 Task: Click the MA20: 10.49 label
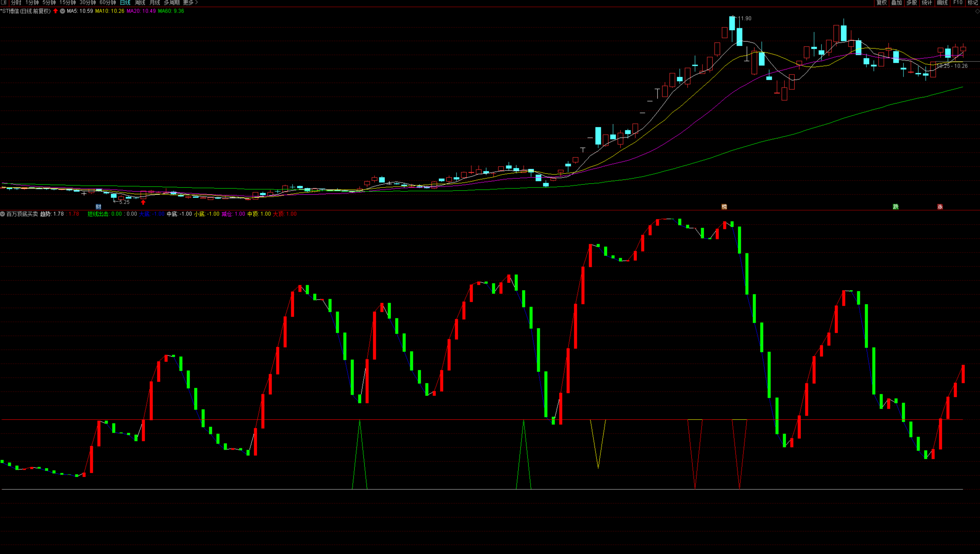[141, 11]
